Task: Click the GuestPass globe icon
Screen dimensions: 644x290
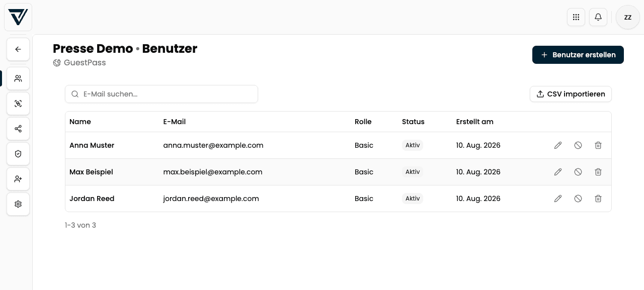Action: click(57, 63)
